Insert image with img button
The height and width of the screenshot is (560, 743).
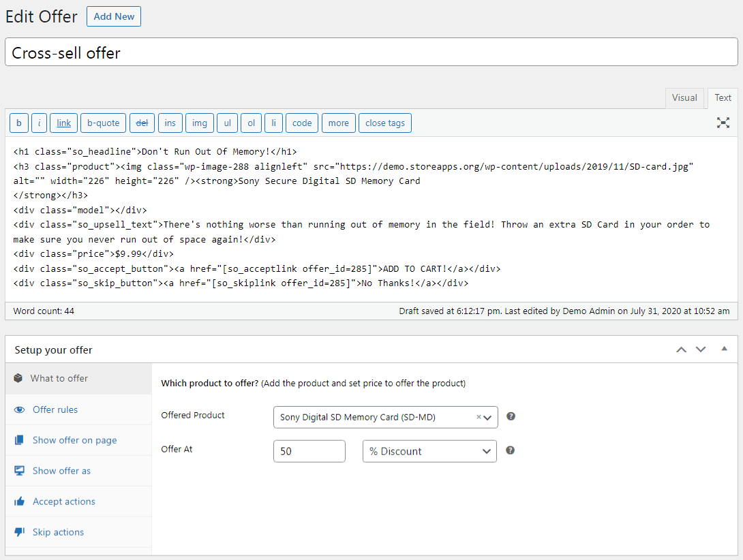(200, 123)
